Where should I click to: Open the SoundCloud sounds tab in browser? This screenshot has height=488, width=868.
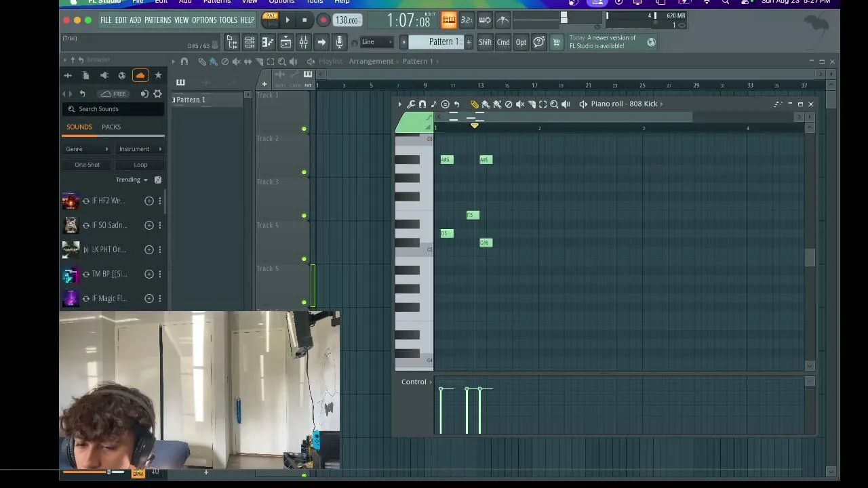coord(140,75)
